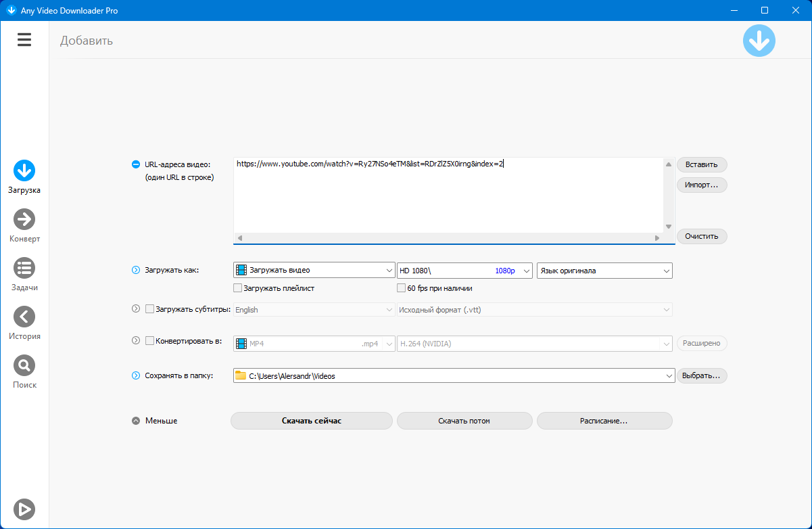This screenshot has width=812, height=529.
Task: Click the large blue download arrow icon
Action: [759, 41]
